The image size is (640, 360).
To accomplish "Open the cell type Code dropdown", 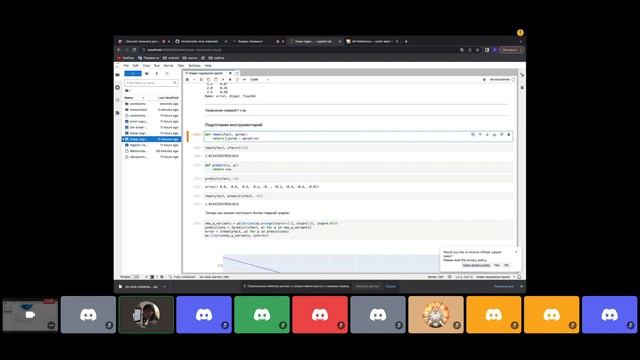I will (x=259, y=80).
